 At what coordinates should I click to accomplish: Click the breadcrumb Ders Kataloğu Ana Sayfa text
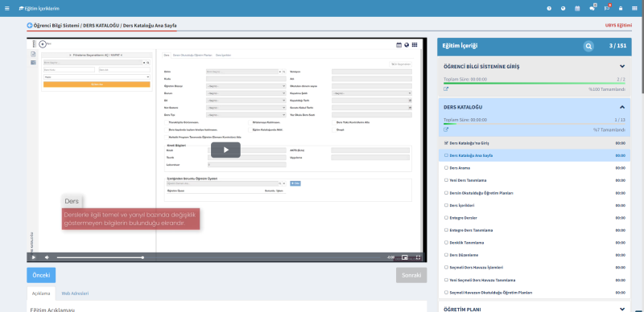150,26
